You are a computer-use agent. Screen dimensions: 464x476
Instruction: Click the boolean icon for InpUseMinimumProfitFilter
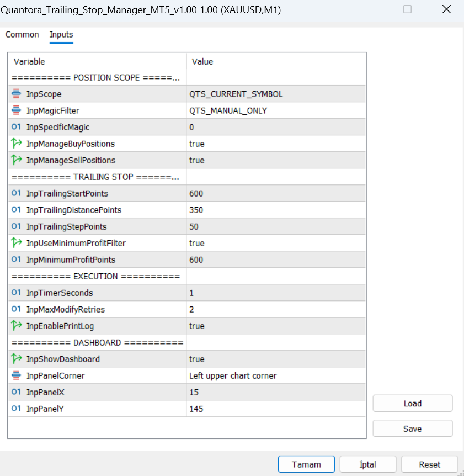(x=17, y=243)
